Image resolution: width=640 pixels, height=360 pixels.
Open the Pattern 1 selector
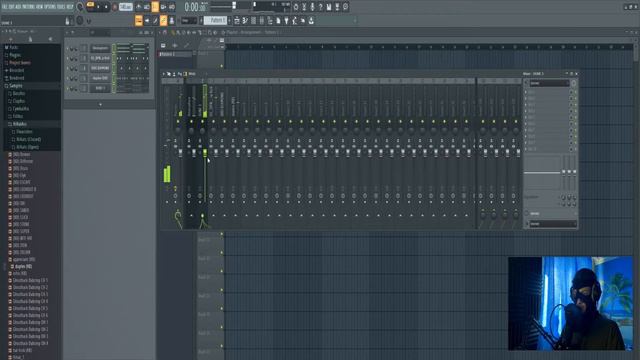click(x=216, y=20)
